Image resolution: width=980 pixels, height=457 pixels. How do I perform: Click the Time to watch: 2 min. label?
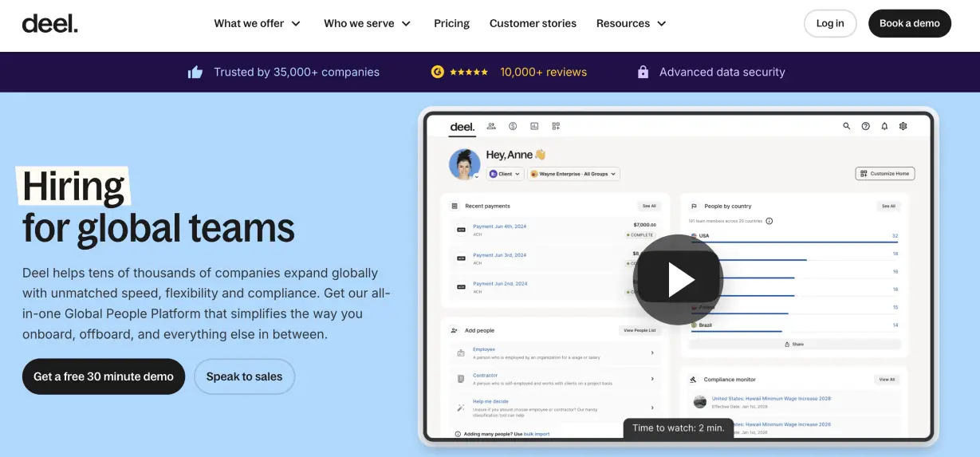point(679,428)
